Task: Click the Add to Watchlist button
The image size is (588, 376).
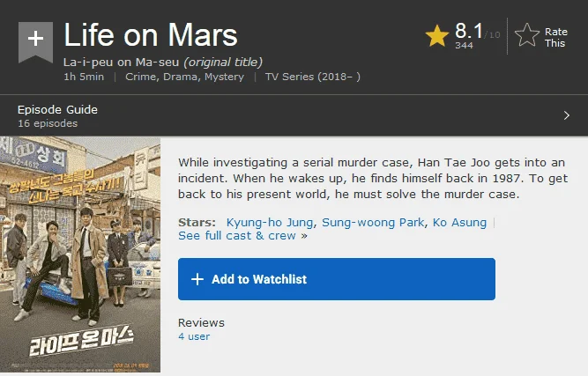Action: (337, 279)
